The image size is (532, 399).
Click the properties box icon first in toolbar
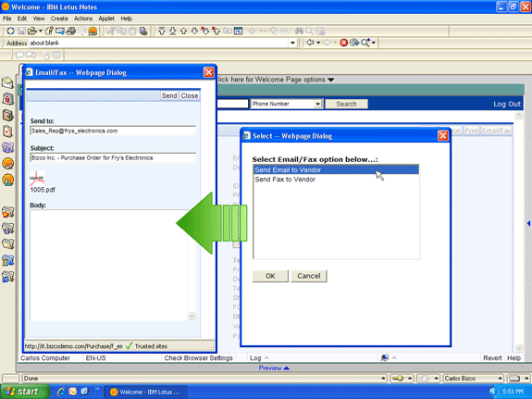pyautogui.click(x=10, y=31)
